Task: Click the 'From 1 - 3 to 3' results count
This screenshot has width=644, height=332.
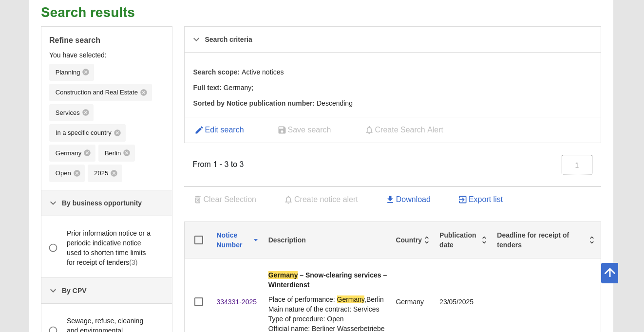Action: tap(218, 165)
